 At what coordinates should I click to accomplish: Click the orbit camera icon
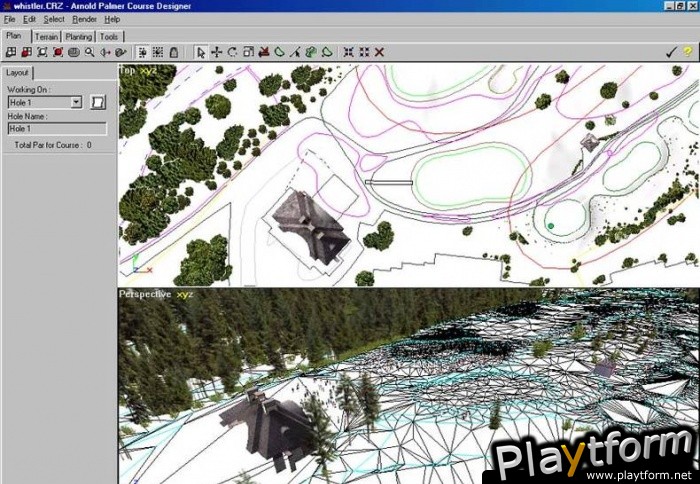(x=121, y=52)
